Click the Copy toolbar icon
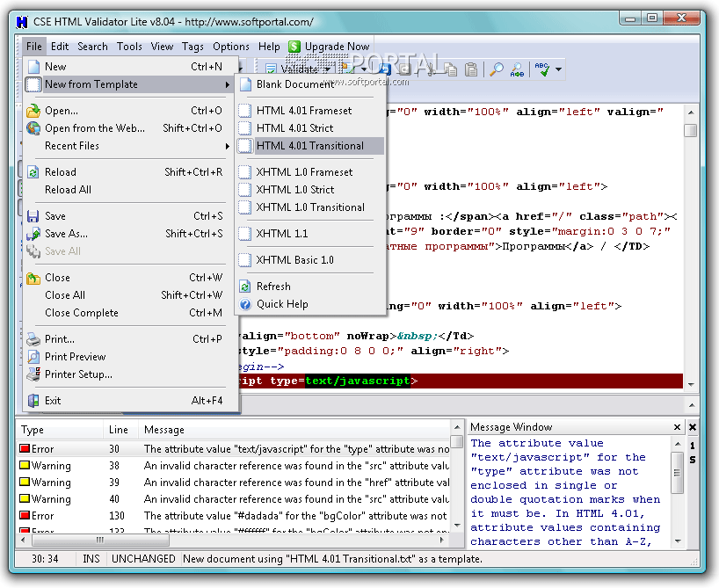This screenshot has height=588, width=719. coord(450,69)
